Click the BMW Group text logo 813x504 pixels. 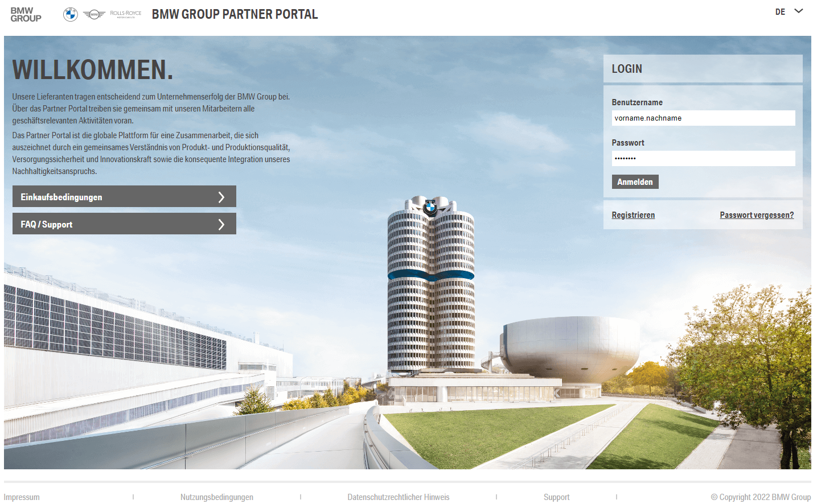[26, 14]
